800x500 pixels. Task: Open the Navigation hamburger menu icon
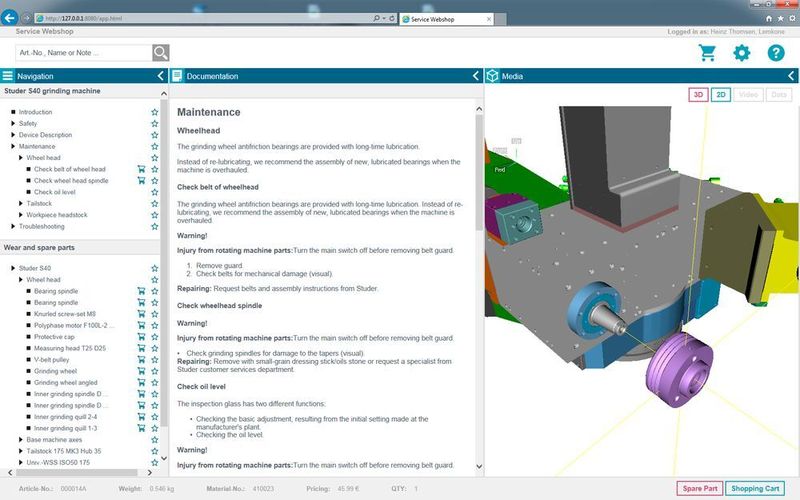(x=8, y=76)
